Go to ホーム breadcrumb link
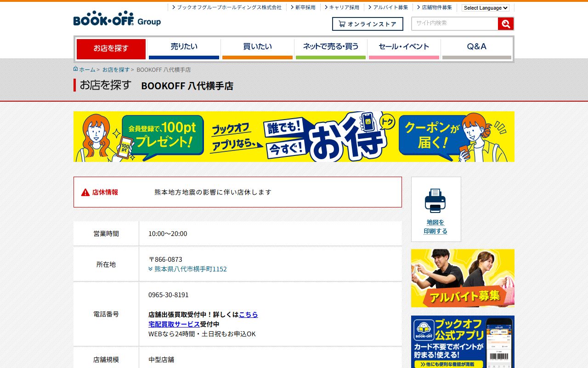This screenshot has width=588, height=368. (87, 69)
